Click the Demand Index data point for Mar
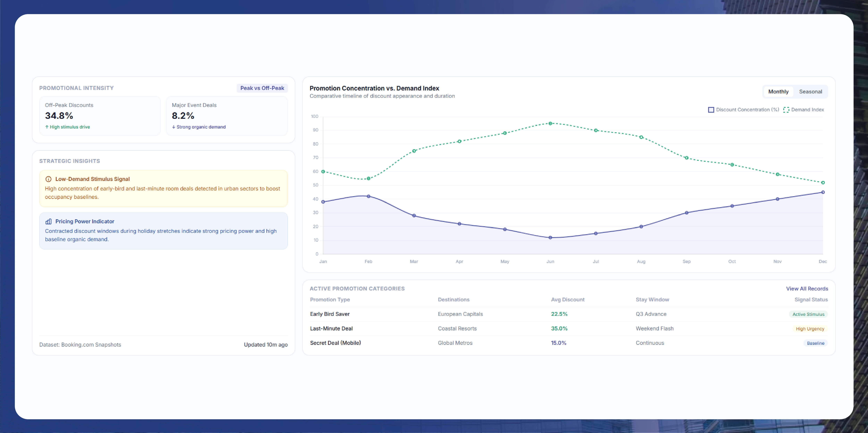Viewport: 868px width, 433px height. point(414,151)
